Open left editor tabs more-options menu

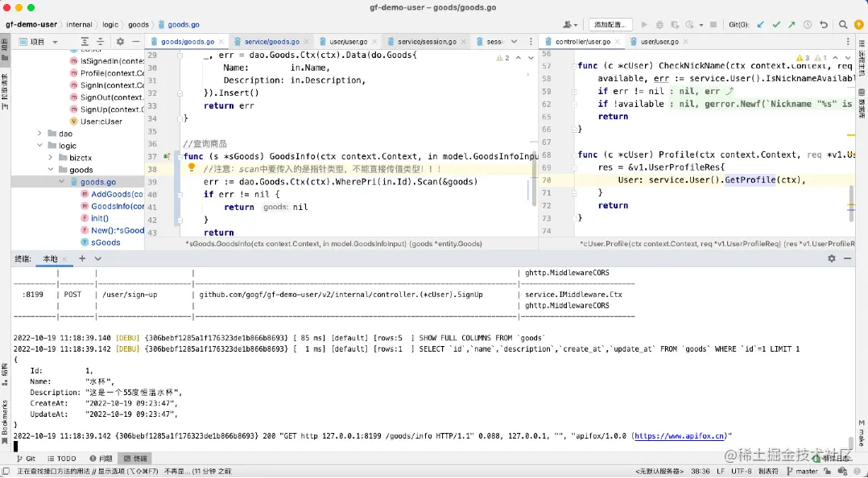click(531, 42)
